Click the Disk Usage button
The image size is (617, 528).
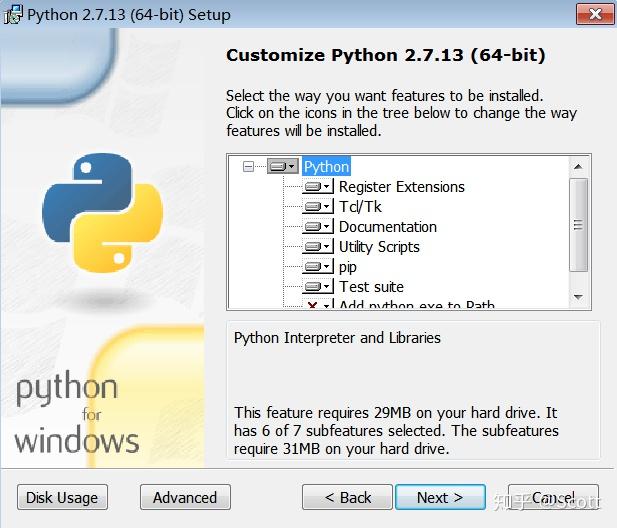pos(62,497)
